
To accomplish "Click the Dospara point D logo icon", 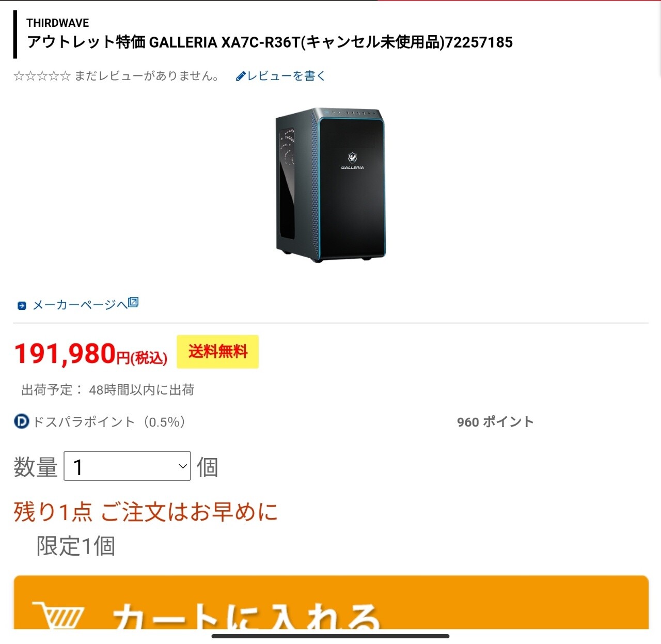I will click(x=22, y=422).
